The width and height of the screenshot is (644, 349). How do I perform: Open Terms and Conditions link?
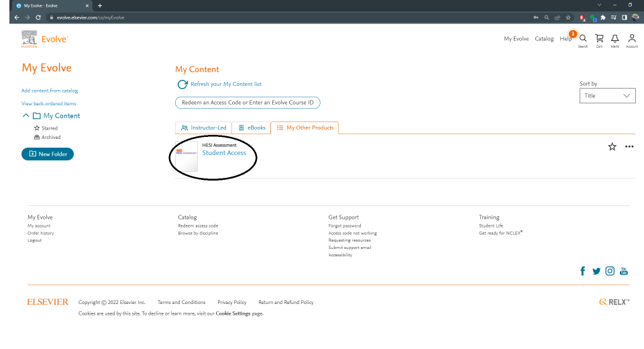(x=181, y=302)
